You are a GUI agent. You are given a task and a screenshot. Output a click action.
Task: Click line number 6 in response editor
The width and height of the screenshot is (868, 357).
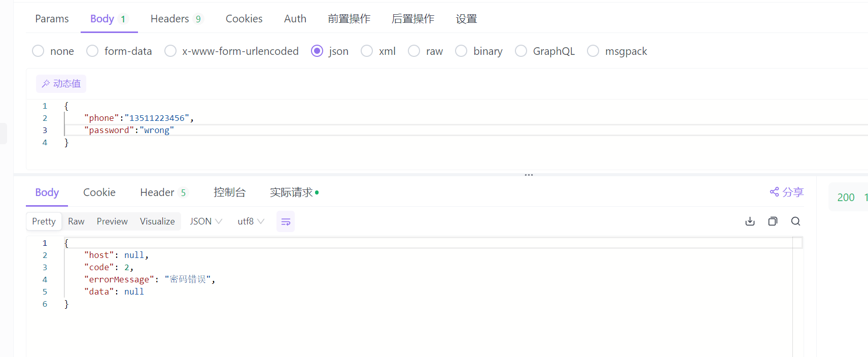pyautogui.click(x=45, y=304)
